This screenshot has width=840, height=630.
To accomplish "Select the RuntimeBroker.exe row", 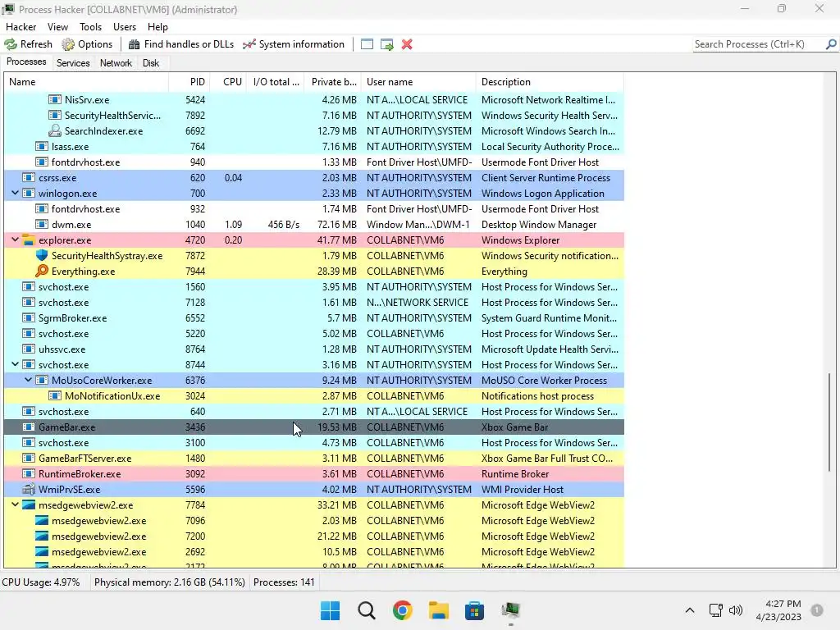I will (x=314, y=474).
